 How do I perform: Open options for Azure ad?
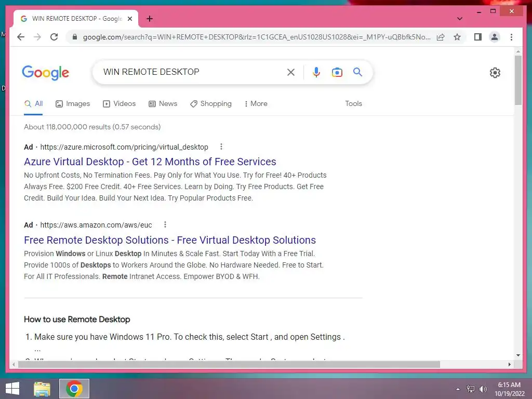[x=221, y=147]
